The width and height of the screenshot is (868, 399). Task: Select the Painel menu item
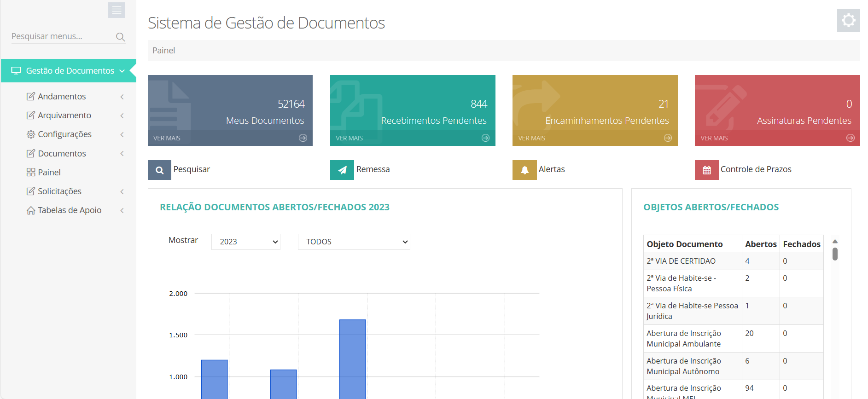pyautogui.click(x=49, y=172)
